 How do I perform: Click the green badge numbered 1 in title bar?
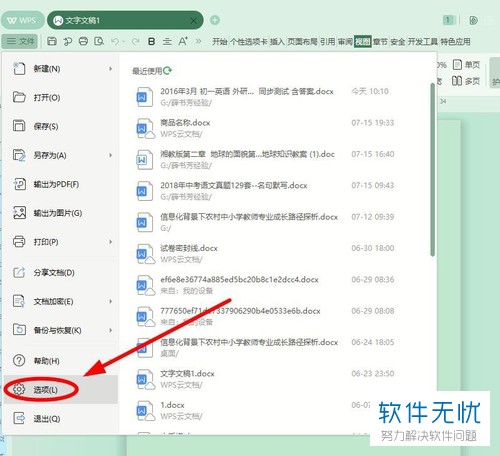448,20
